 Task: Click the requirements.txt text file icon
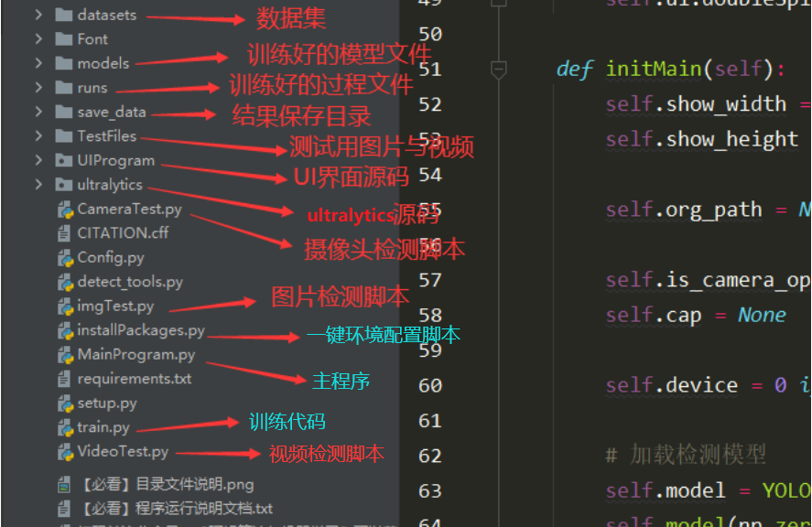64,378
